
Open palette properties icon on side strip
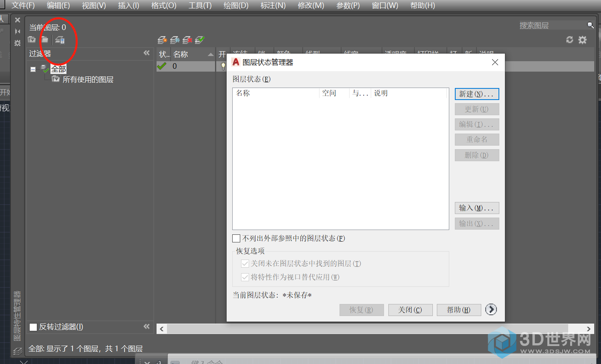click(17, 43)
